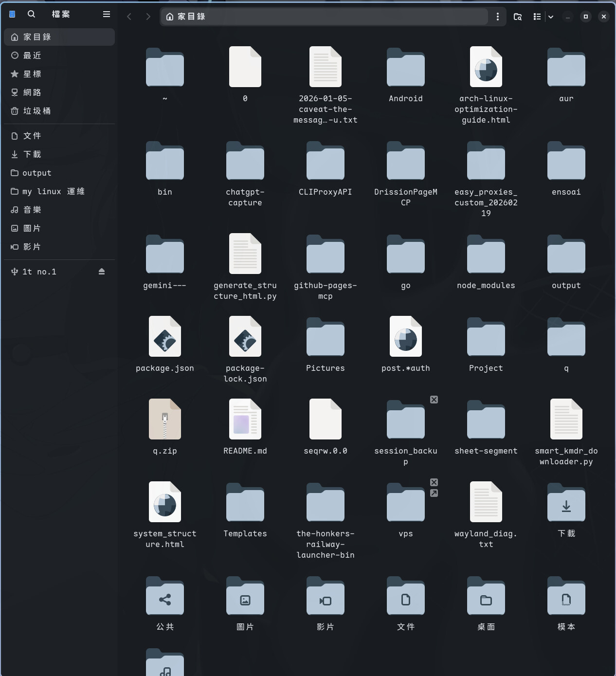The image size is (616, 676).
Task: Select package.json file icon
Action: coord(165,337)
